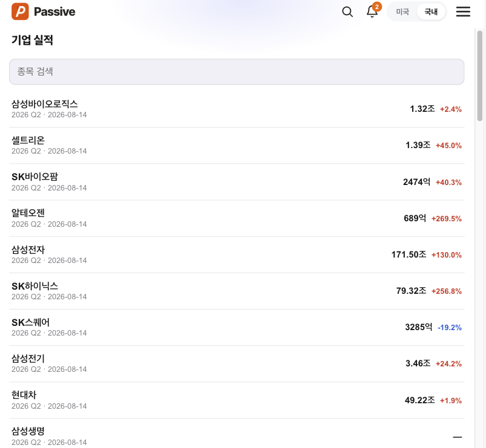The height and width of the screenshot is (448, 486).
Task: Click the 기업 실적 page heading
Action: point(32,40)
